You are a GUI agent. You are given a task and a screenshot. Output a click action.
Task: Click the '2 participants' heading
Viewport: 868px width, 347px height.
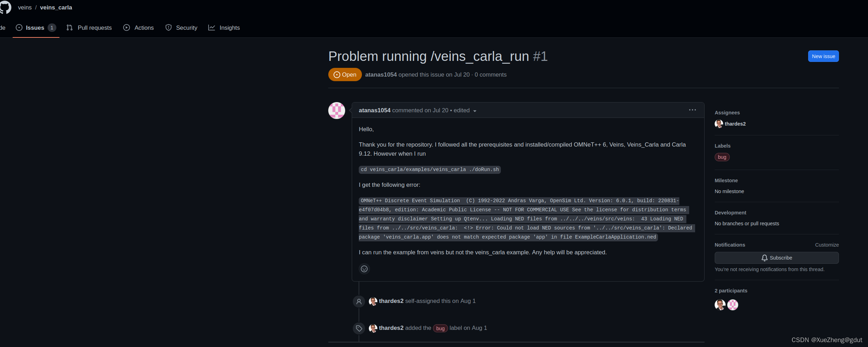pyautogui.click(x=731, y=291)
